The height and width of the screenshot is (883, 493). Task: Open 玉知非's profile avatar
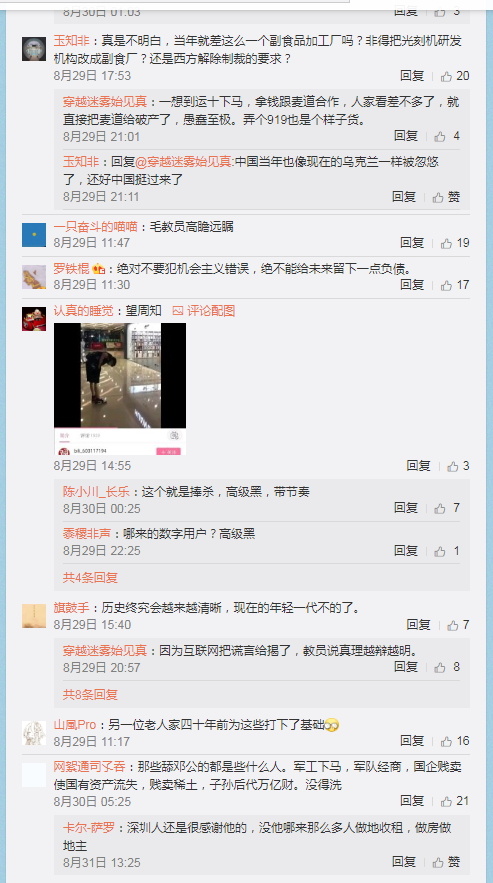coord(34,48)
